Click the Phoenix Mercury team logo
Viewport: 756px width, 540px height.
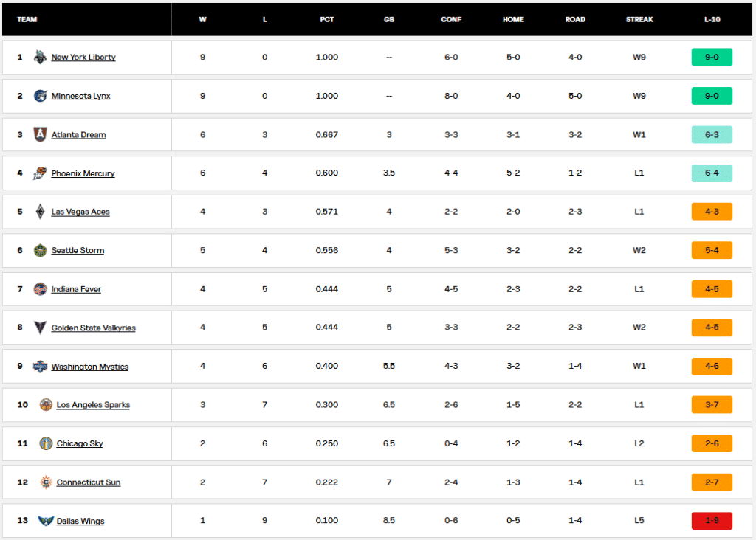(x=40, y=173)
